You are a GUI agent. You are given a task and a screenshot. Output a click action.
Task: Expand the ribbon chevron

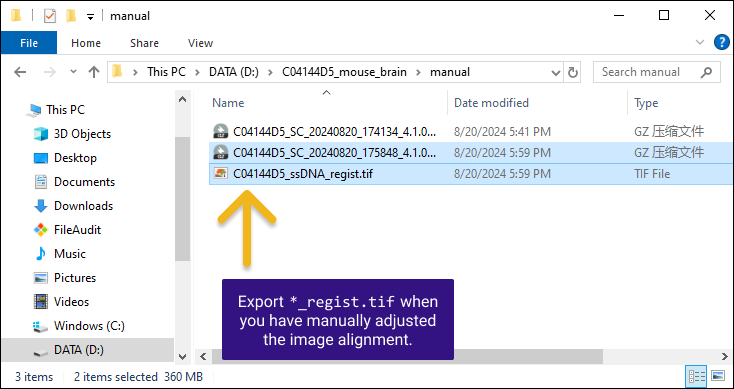point(700,43)
